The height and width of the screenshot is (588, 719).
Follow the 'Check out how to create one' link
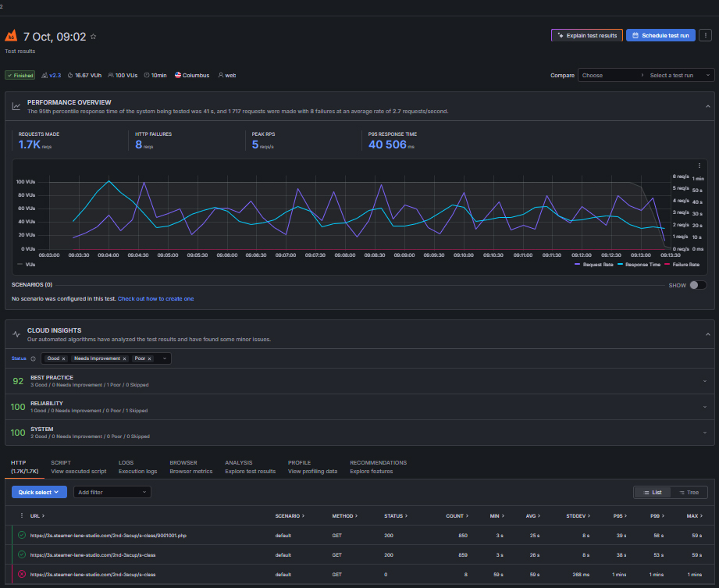tap(156, 298)
